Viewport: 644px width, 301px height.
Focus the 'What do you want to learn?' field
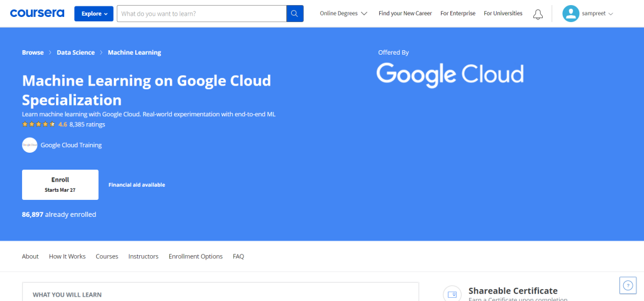point(201,14)
